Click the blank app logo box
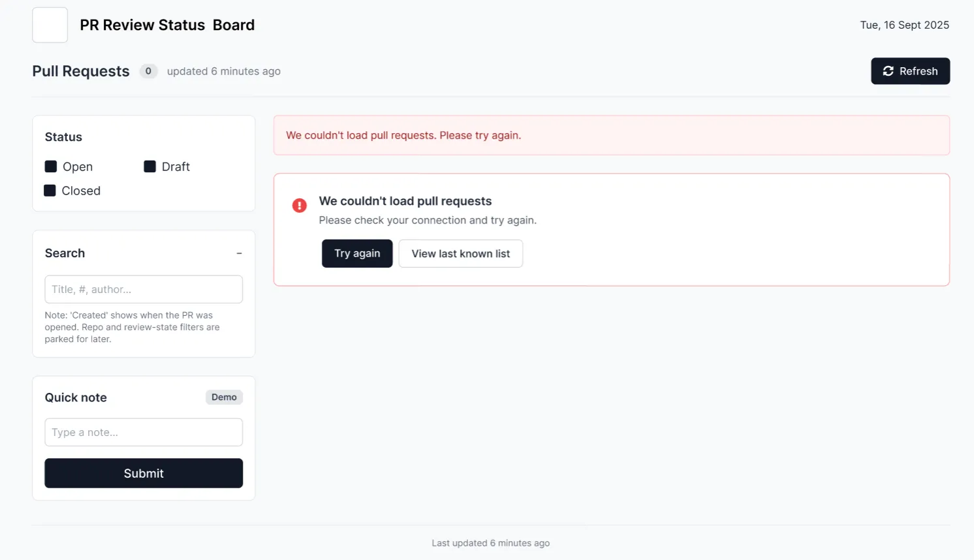This screenshot has height=560, width=974. 50,25
